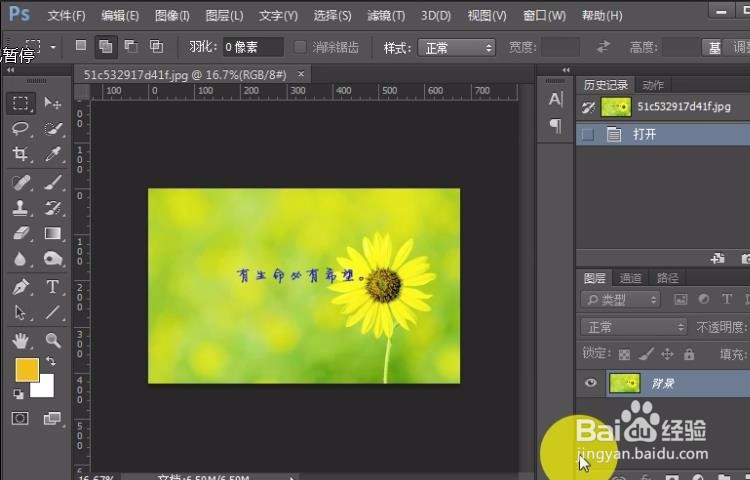Open the 样式 style dropdown

[x=456, y=48]
